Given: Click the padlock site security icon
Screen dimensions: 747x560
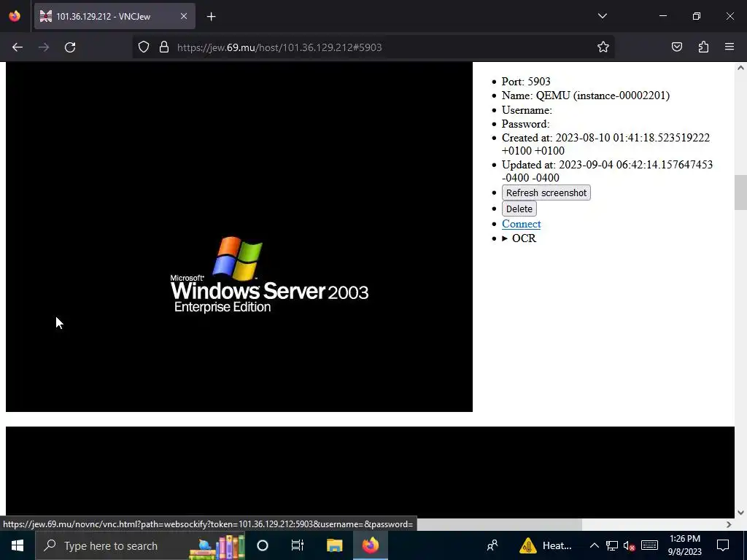Looking at the screenshot, I should point(164,47).
